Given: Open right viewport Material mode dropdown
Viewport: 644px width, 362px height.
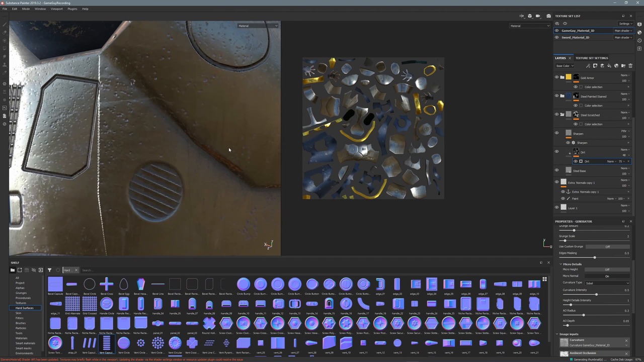Looking at the screenshot, I should pos(530,26).
